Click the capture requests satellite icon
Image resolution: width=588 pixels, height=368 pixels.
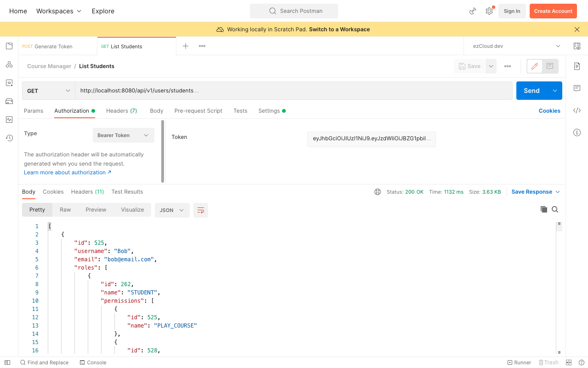[x=473, y=11]
